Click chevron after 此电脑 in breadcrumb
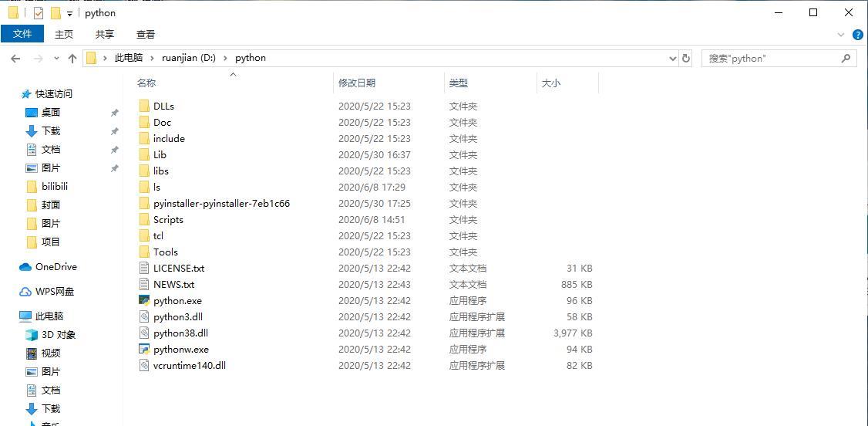 click(x=152, y=58)
